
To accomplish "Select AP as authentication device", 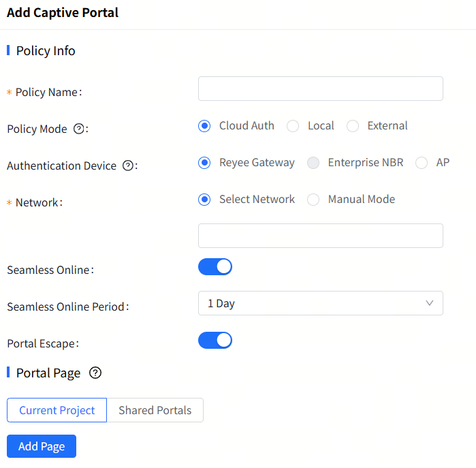I will (x=422, y=163).
